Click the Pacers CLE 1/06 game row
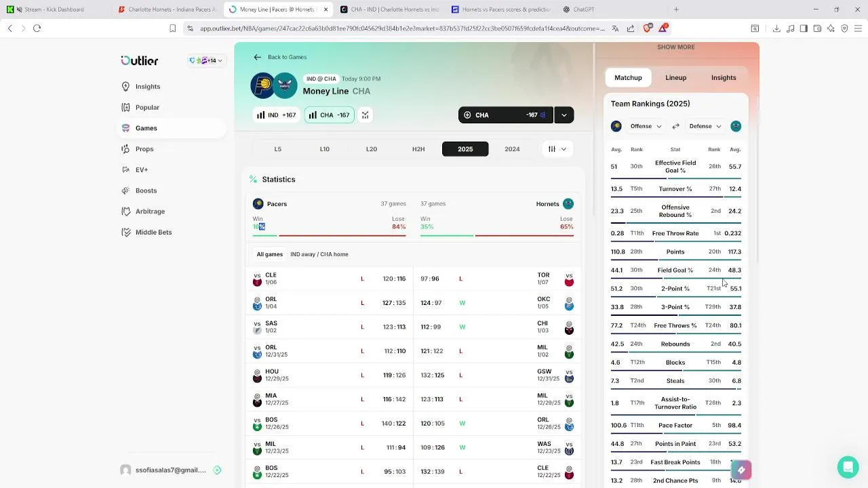Screen dimensions: 868x488 pyautogui.click(x=329, y=279)
